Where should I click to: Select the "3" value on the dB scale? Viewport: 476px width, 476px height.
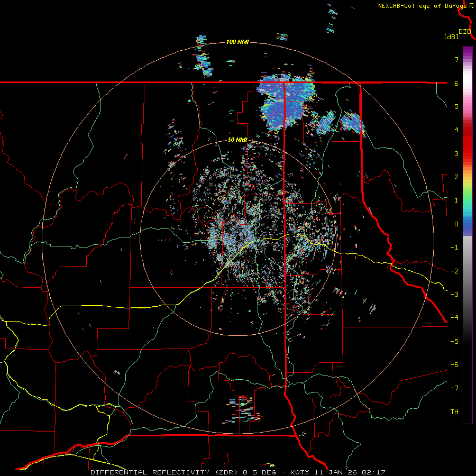pos(456,153)
